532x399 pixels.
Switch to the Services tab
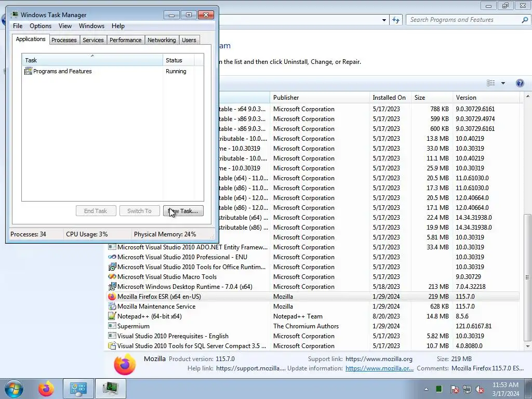pyautogui.click(x=93, y=40)
